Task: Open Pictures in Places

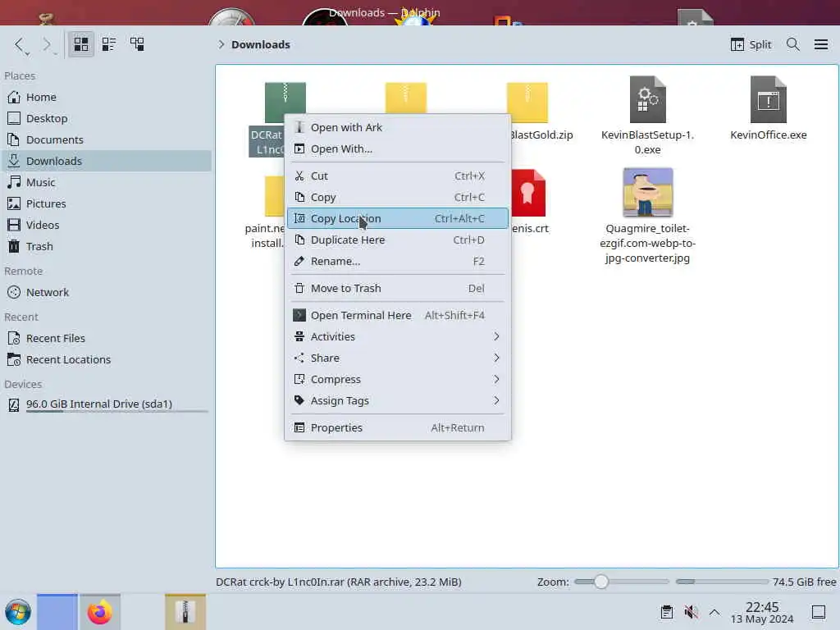Action: point(107,204)
